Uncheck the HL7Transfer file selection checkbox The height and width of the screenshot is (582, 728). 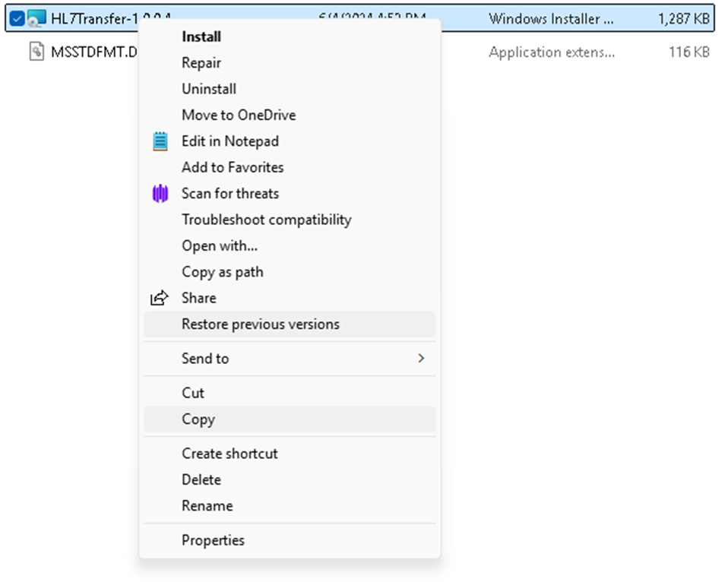pos(17,19)
